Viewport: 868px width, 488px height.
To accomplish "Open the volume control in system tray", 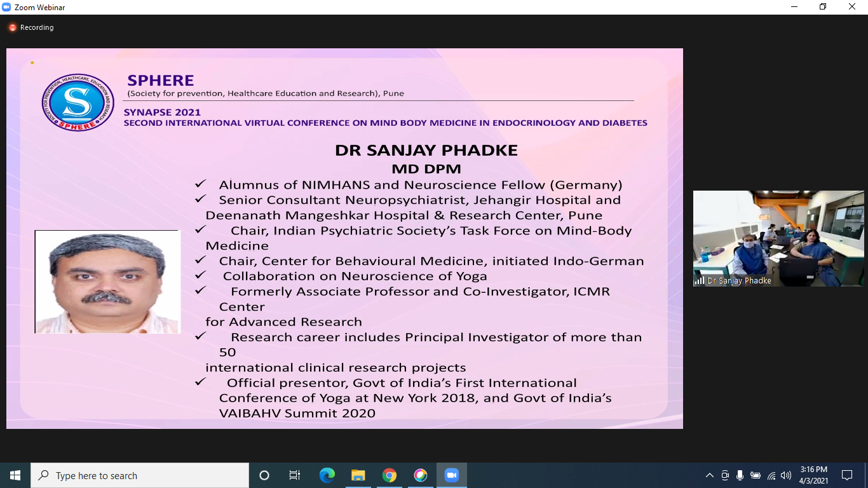I will point(786,475).
